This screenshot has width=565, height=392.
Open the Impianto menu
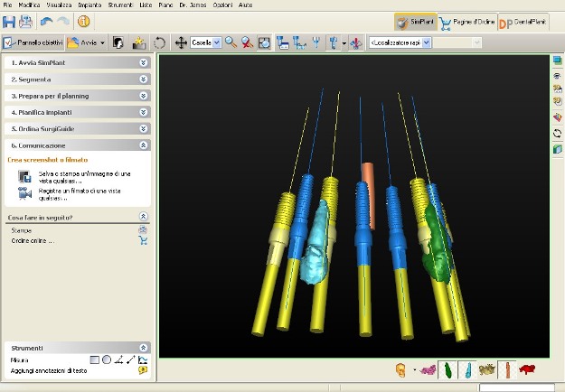pos(89,5)
